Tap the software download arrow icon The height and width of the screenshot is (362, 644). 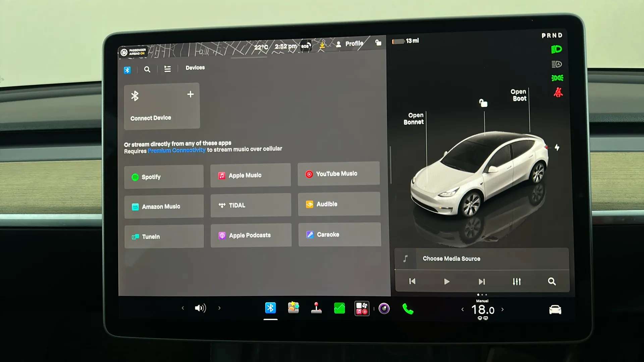(x=322, y=45)
